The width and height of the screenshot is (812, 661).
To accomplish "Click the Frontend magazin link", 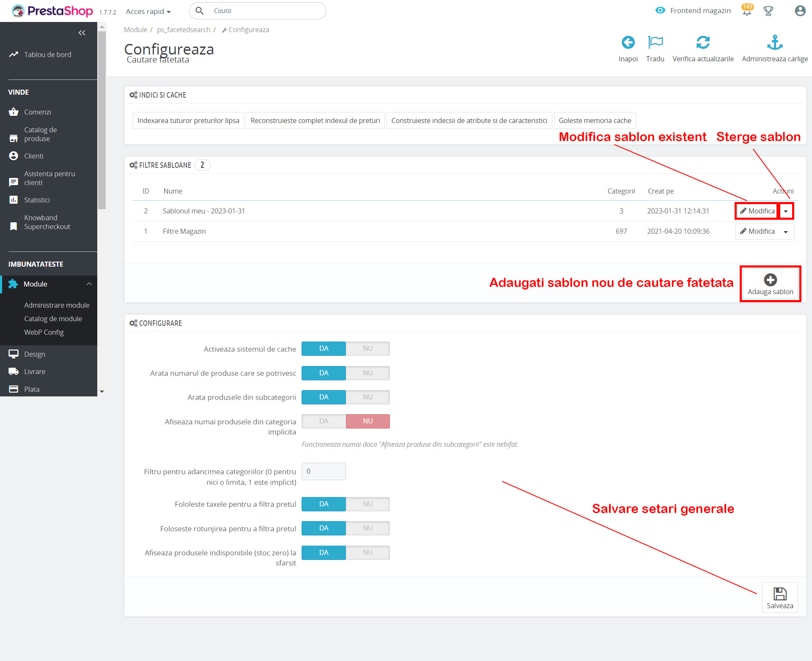I will point(700,11).
